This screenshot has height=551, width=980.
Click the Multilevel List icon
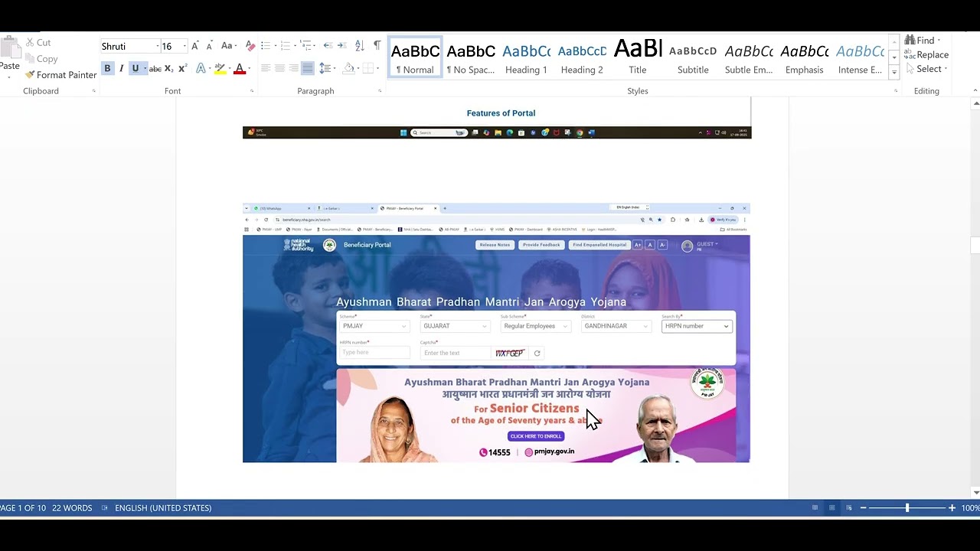click(305, 46)
